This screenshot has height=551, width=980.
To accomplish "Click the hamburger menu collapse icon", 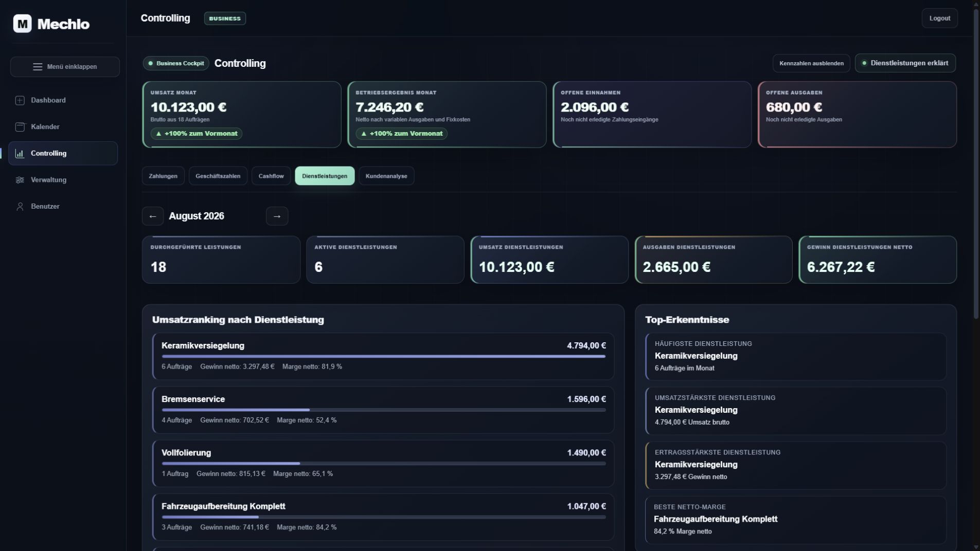I will [38, 67].
